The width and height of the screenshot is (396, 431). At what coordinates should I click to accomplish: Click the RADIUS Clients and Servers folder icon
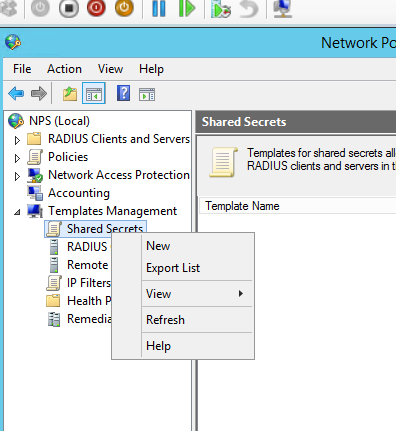point(34,139)
